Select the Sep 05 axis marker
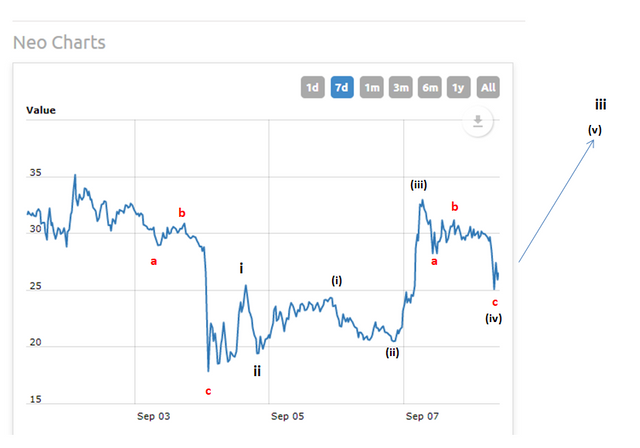Viewport: 640px width, 448px height. coord(287,415)
